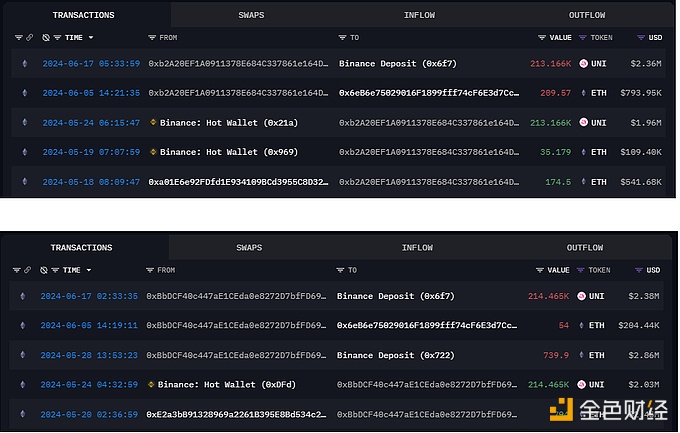Open sender address 0xE2a3bB91328969a2261B395E8Bd534c2

tap(236, 415)
